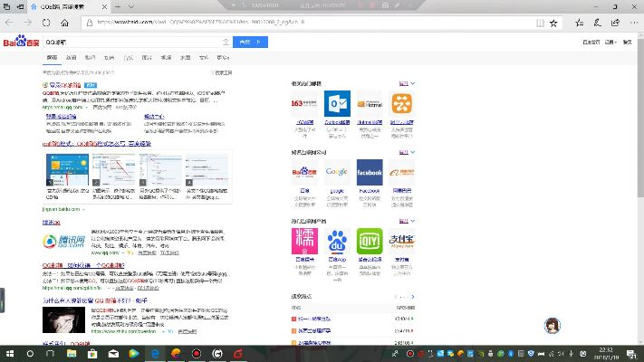Screen dimensions: 644x362
Task: Click the Baidu logo
Action: (x=21, y=42)
